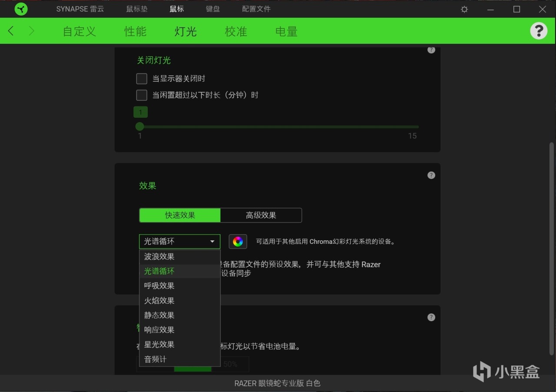
Task: Toggle the 光谱循环 effect dropdown
Action: tap(180, 242)
